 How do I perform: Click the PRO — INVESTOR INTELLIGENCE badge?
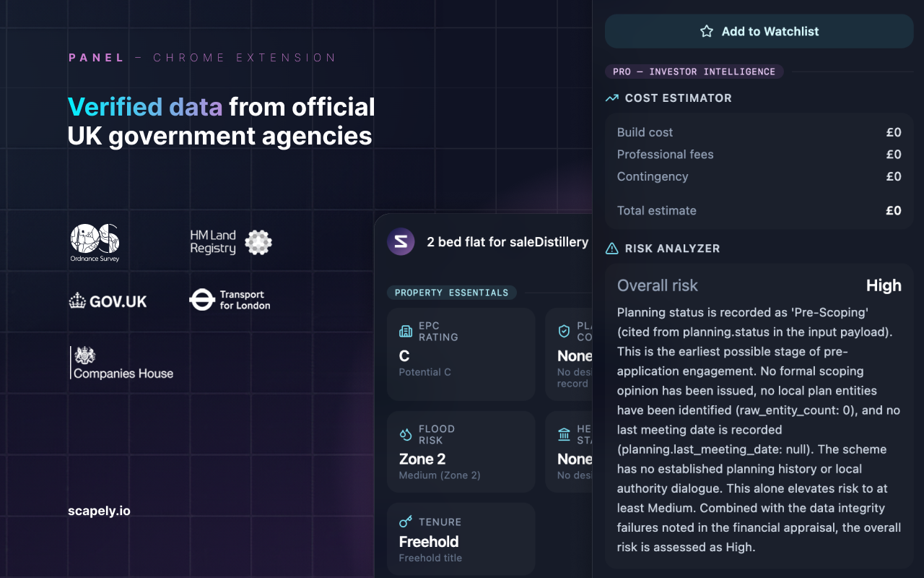click(x=694, y=72)
